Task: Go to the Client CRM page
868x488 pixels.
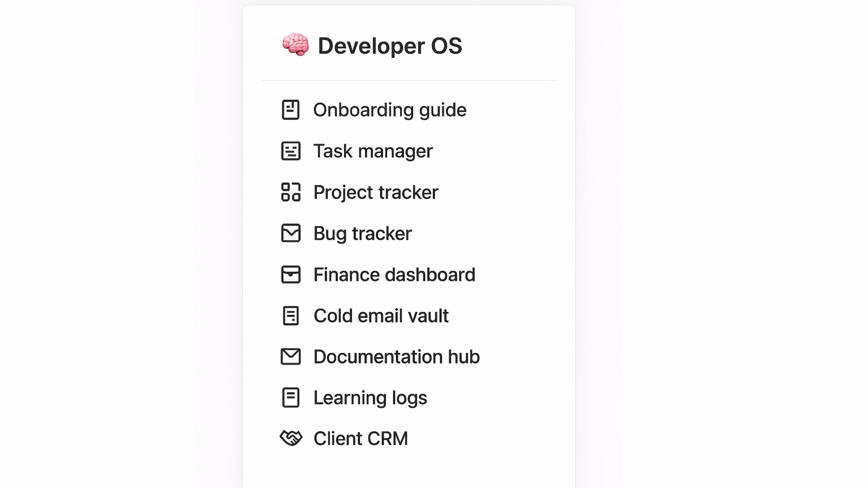Action: click(360, 439)
